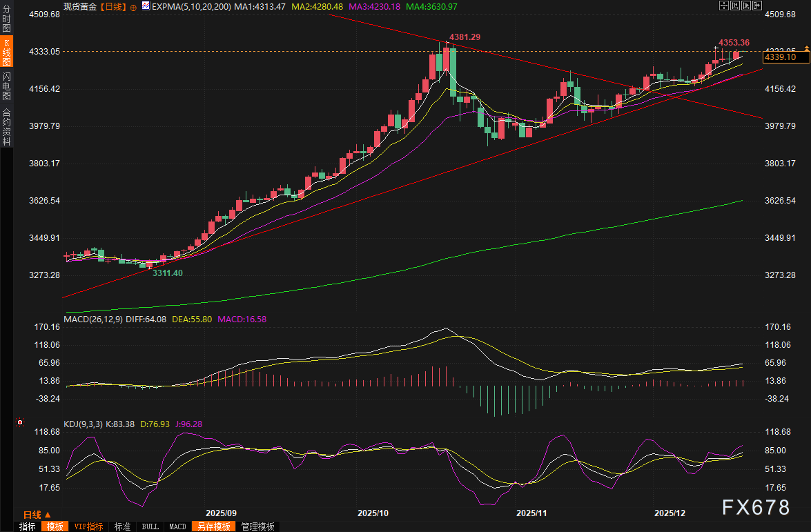The width and height of the screenshot is (811, 532).
Task: Select the VIP指标 tab
Action: [x=88, y=526]
